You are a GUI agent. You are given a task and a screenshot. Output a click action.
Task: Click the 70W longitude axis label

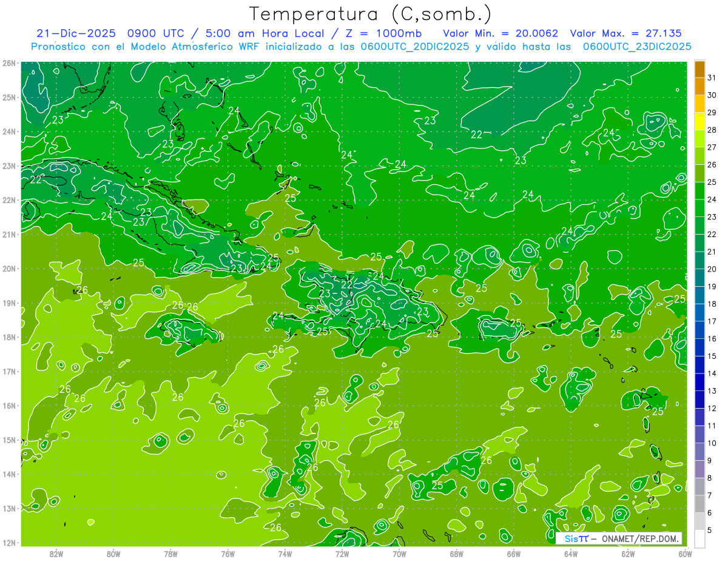coord(399,554)
